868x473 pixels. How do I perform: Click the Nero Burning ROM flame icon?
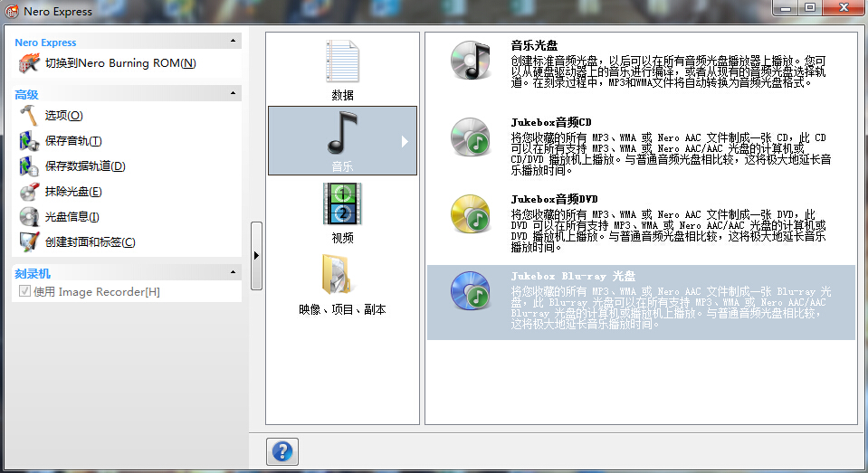point(29,63)
